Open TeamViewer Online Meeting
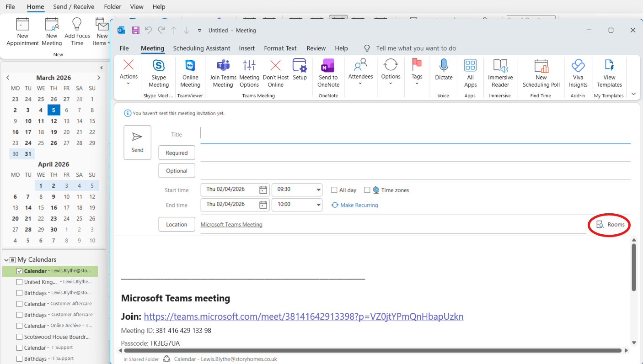The height and width of the screenshot is (364, 643). coord(190,74)
